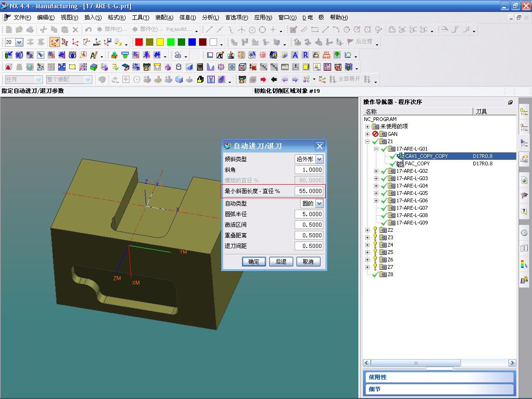This screenshot has height=399, width=532.
Task: Expand the GAN tree node
Action: [367, 134]
